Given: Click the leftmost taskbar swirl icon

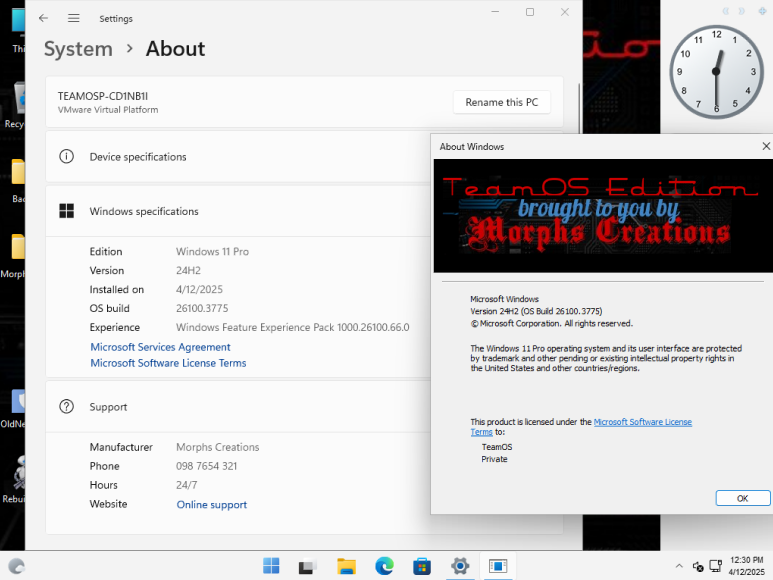Looking at the screenshot, I should pos(16,566).
